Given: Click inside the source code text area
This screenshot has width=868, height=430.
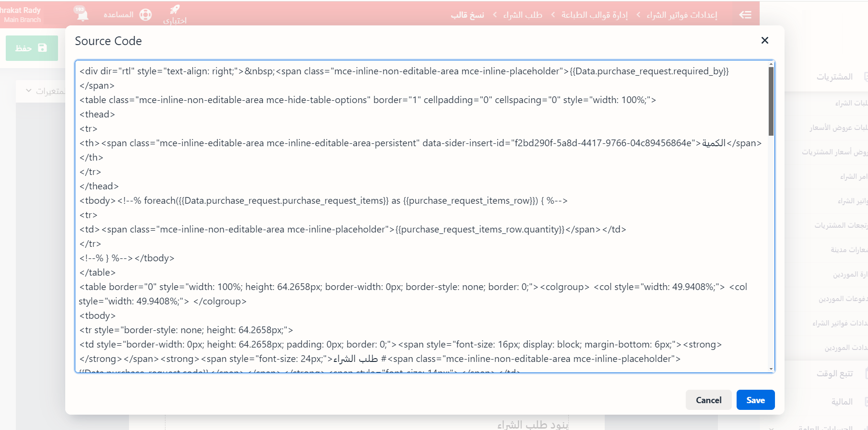Looking at the screenshot, I should (422, 216).
